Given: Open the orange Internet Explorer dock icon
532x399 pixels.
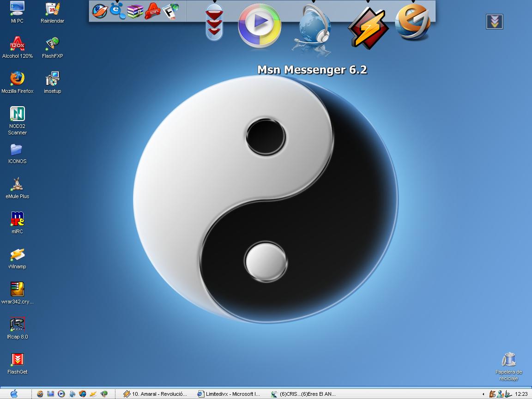Looking at the screenshot, I should 413,22.
